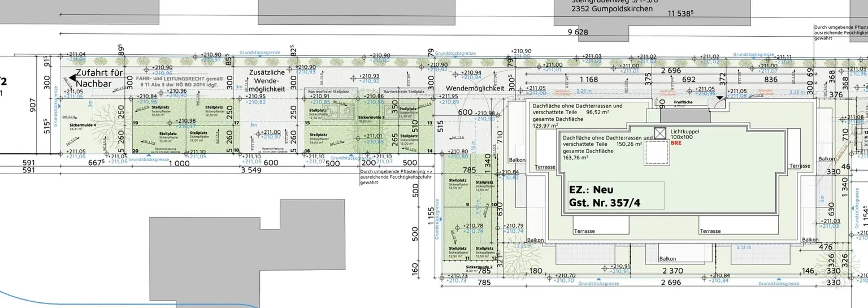The image size is (868, 308).
Task: Click the 3 549 overall dimension text
Action: 251,170
